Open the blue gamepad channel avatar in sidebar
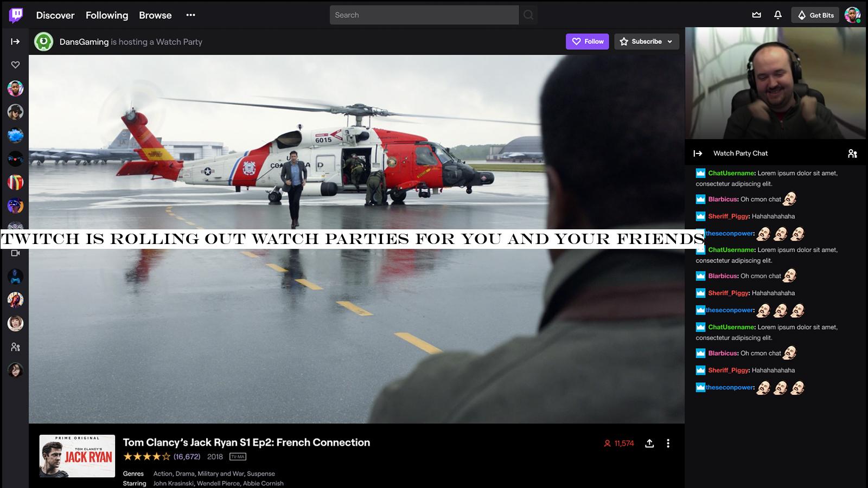868x488 pixels. (x=15, y=277)
